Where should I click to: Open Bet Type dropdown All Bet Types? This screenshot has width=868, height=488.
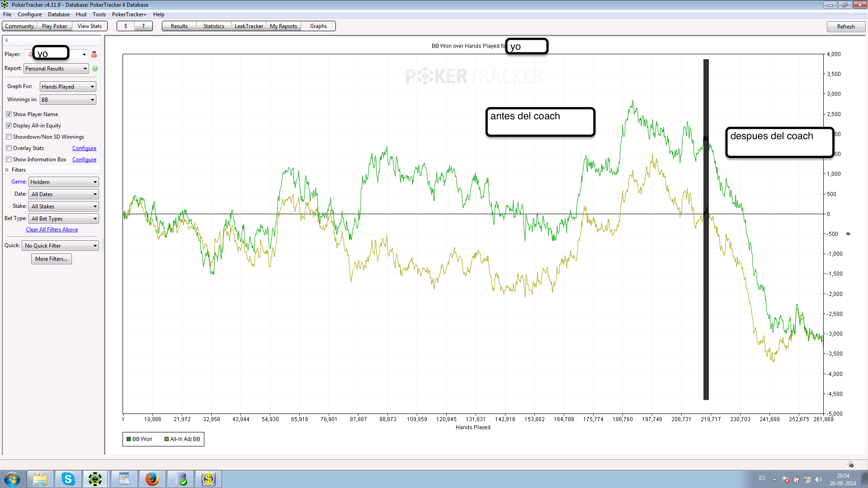[64, 219]
